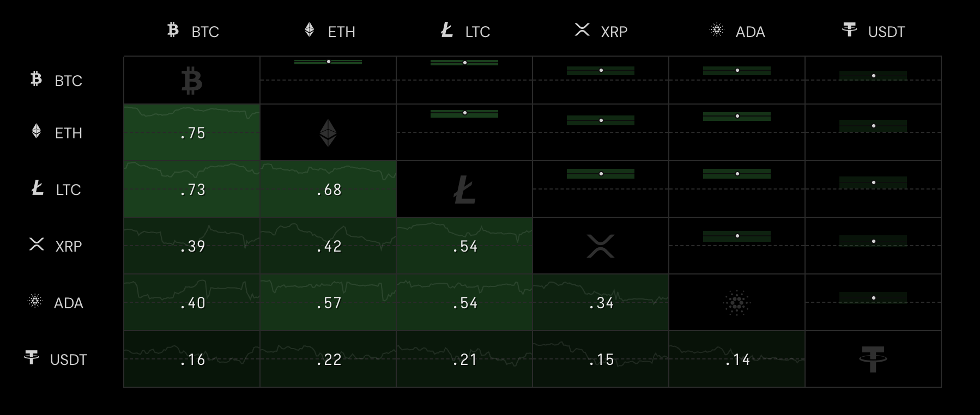Select the LTC-ETH correlation cell .68
The width and height of the screenshot is (980, 415).
click(x=328, y=189)
